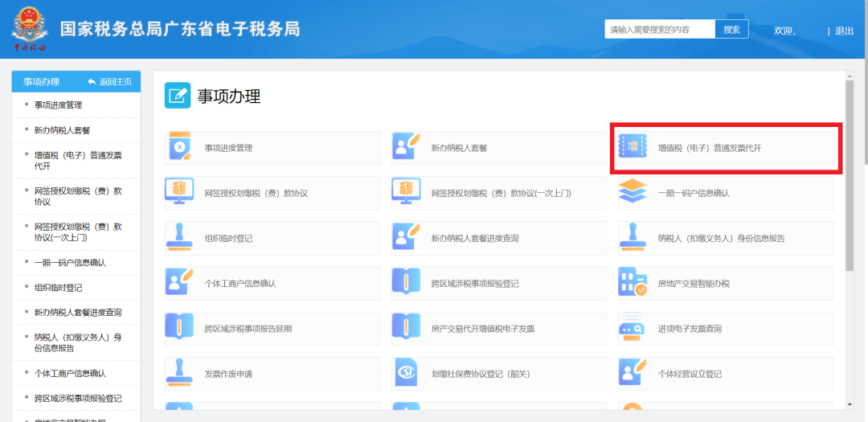This screenshot has height=422, width=868.
Task: Select 纳税人（扣缴义务人）身份信息报告 in left sidebar
Action: tap(76, 342)
